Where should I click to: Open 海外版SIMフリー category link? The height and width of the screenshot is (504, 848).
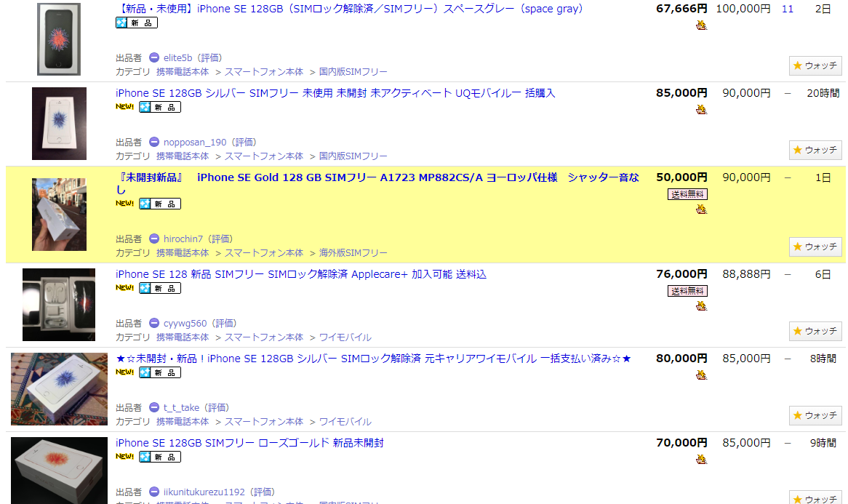[x=353, y=252]
